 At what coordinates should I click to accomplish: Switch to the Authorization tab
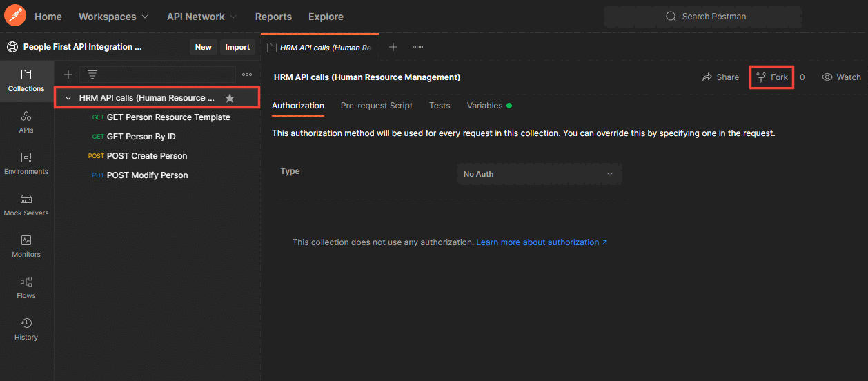pos(298,106)
